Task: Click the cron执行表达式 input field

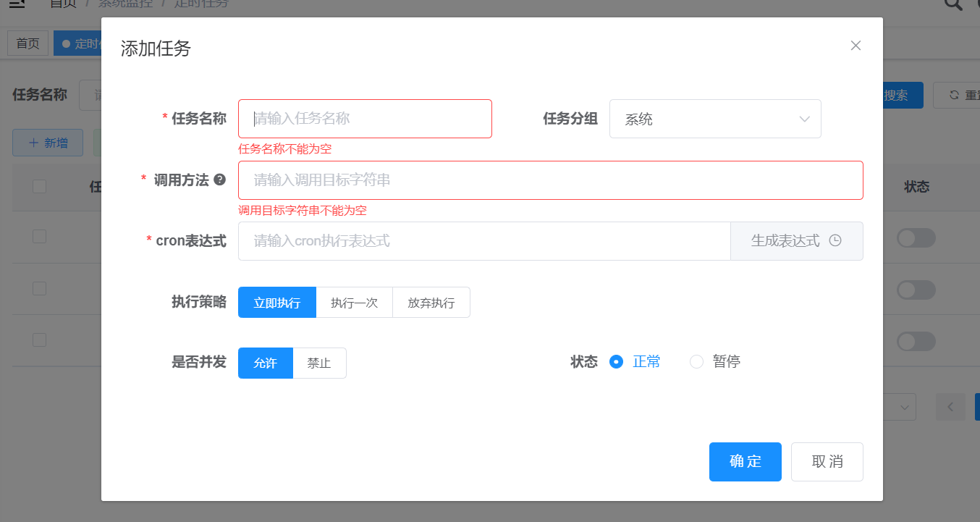Action: point(484,241)
